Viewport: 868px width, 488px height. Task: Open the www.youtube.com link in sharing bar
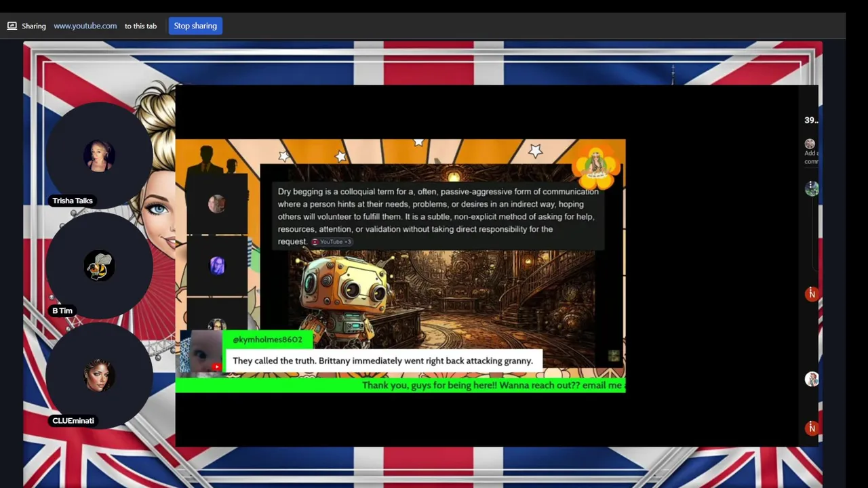pos(85,26)
